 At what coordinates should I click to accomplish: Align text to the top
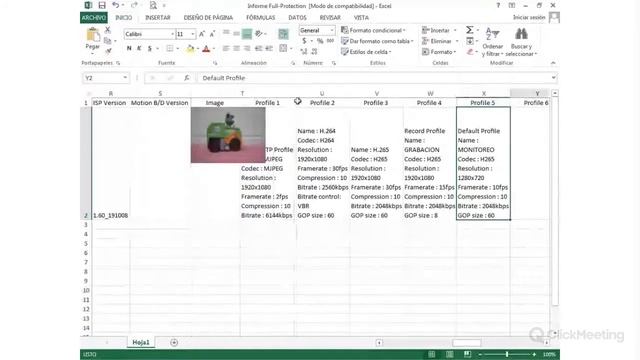[226, 33]
